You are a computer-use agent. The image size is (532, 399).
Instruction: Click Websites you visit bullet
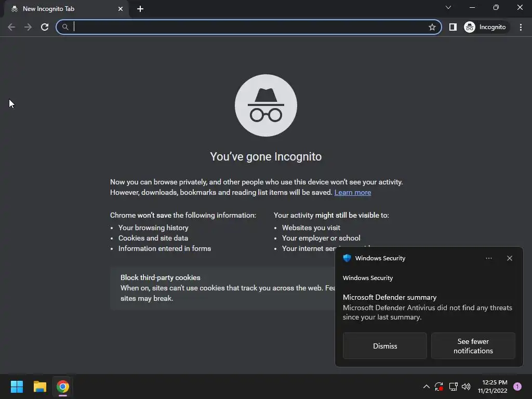[311, 228]
